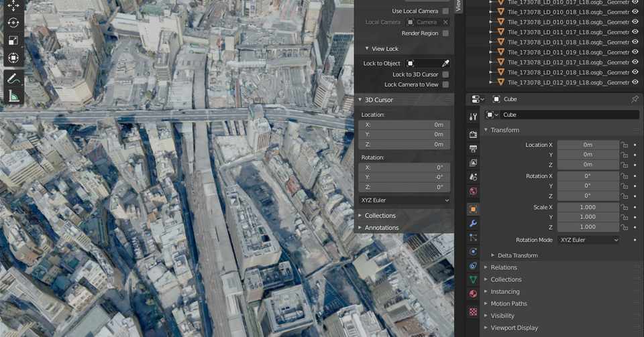
Task: Open the Object Data mesh tab
Action: click(x=473, y=280)
